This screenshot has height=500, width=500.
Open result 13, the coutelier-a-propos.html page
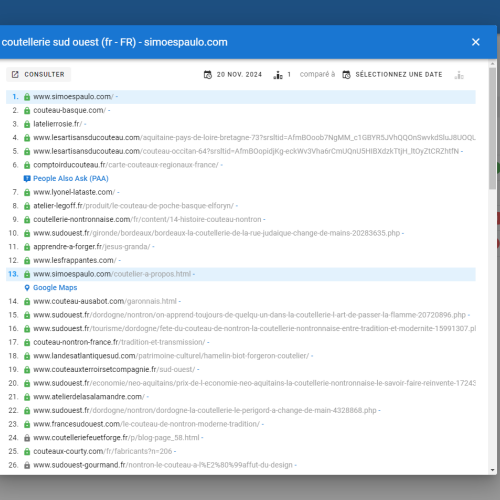point(112,274)
